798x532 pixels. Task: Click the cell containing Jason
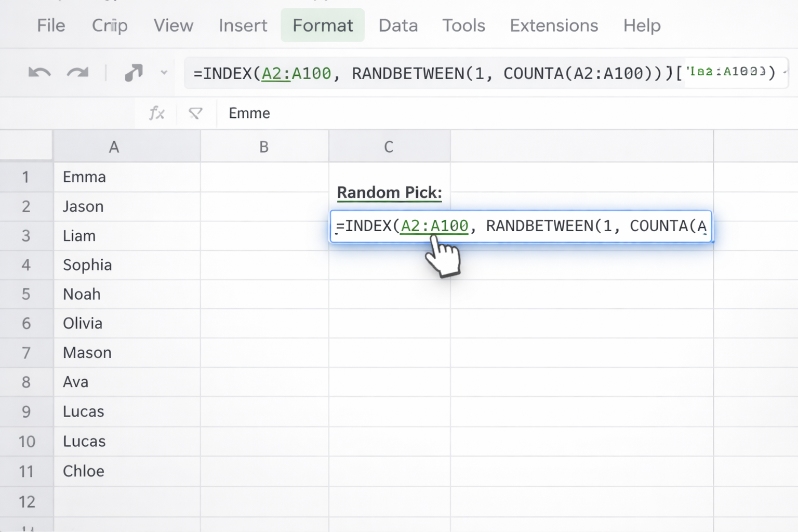click(x=127, y=206)
